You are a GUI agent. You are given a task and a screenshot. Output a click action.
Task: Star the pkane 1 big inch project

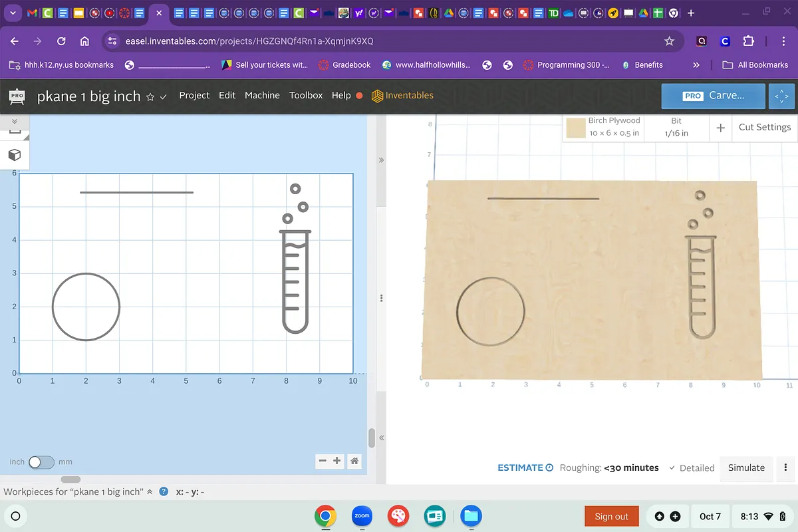pos(150,96)
